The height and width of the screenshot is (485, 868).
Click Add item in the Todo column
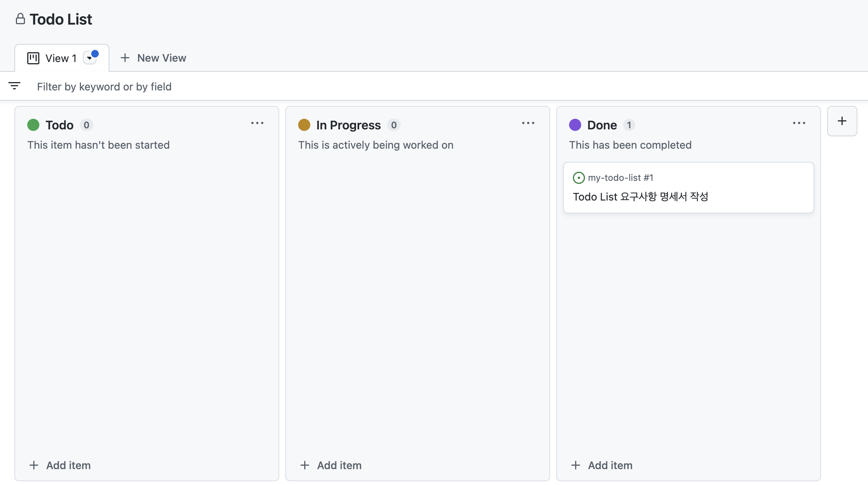pos(60,465)
